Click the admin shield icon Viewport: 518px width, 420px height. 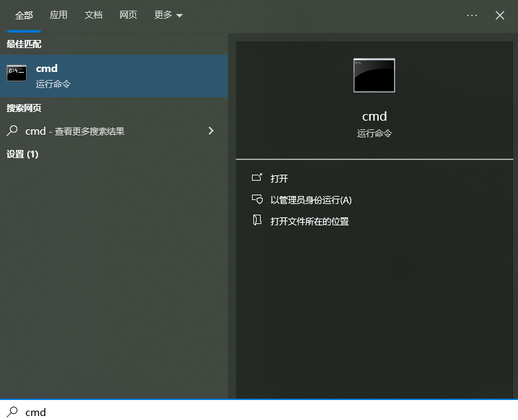[x=257, y=199]
